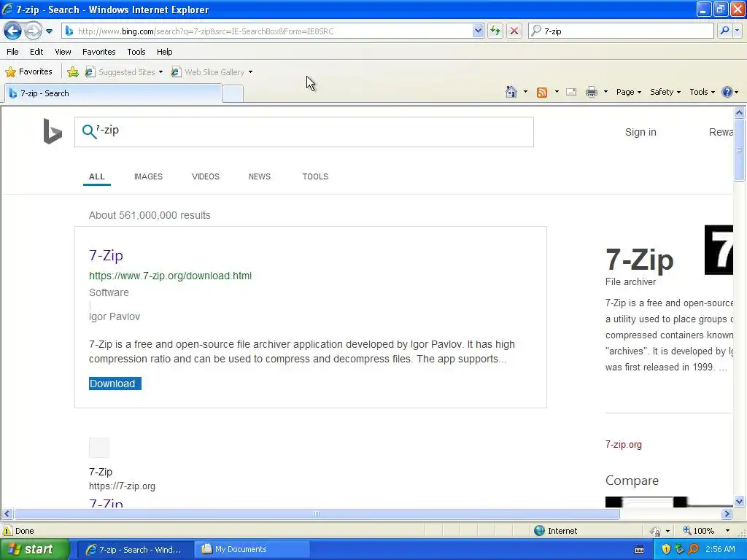Screen dimensions: 747x560
Task: Click the search magnifier button in toolbar
Action: [x=724, y=31]
